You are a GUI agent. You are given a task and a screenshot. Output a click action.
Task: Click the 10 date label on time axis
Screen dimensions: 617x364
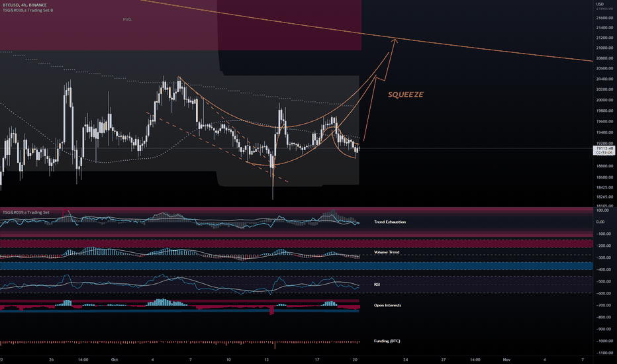[x=228, y=359]
